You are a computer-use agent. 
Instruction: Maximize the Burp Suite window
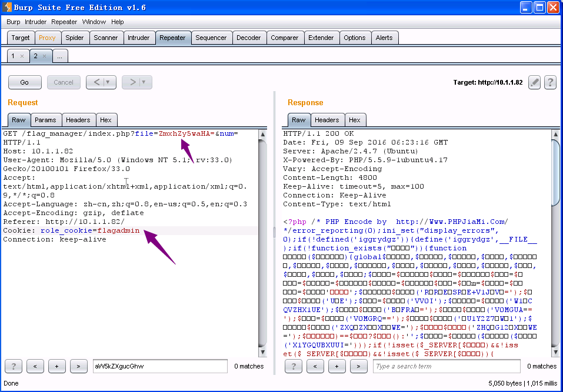pyautogui.click(x=539, y=8)
